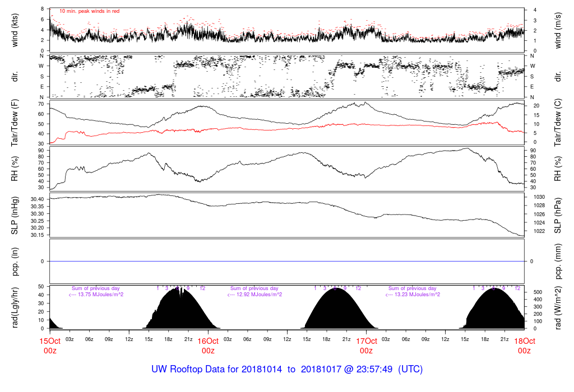Click the 'SLP (hPa)' axis label
The height and width of the screenshot is (392, 574).
558,216
